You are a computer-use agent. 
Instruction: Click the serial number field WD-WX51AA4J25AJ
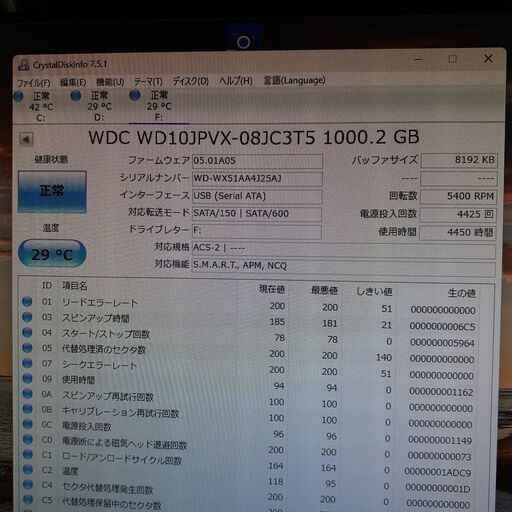click(x=257, y=179)
